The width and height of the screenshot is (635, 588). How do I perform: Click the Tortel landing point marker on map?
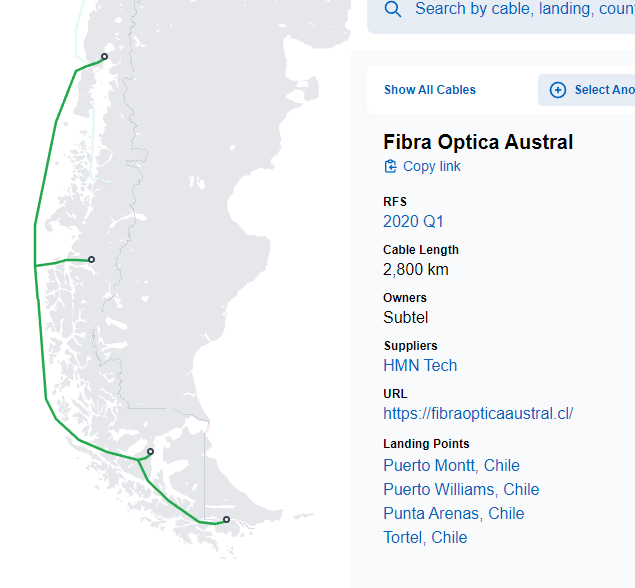[x=91, y=260]
